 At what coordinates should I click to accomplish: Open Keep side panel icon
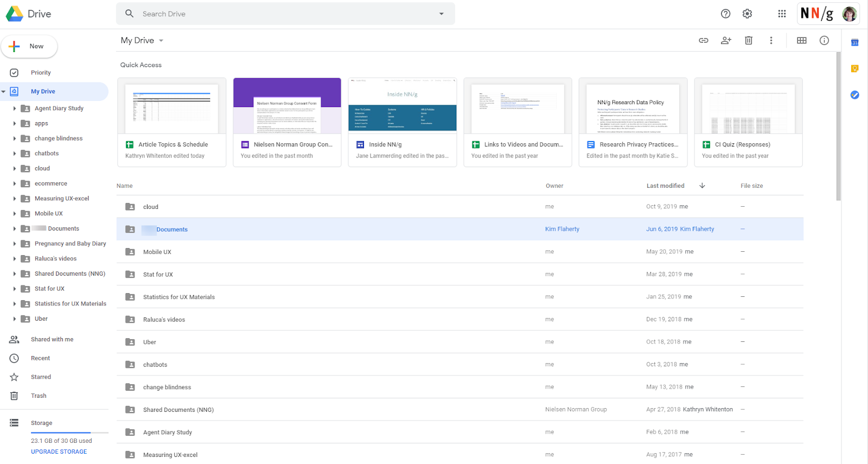point(854,68)
